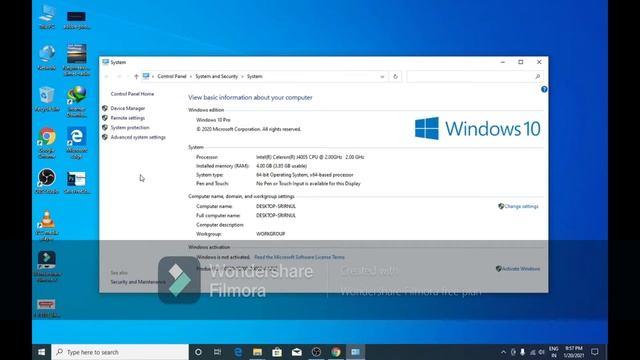The height and width of the screenshot is (360, 640).
Task: Open Device Manager from the left pane
Action: [127, 108]
